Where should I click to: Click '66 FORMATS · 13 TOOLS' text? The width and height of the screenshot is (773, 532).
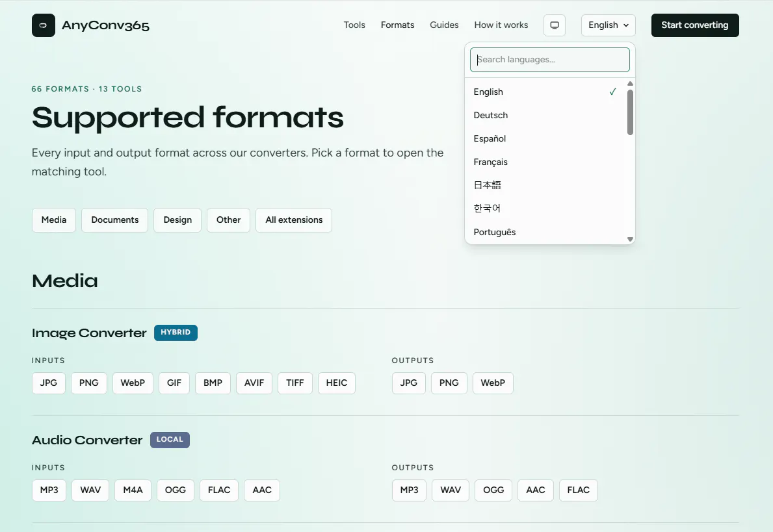[86, 89]
